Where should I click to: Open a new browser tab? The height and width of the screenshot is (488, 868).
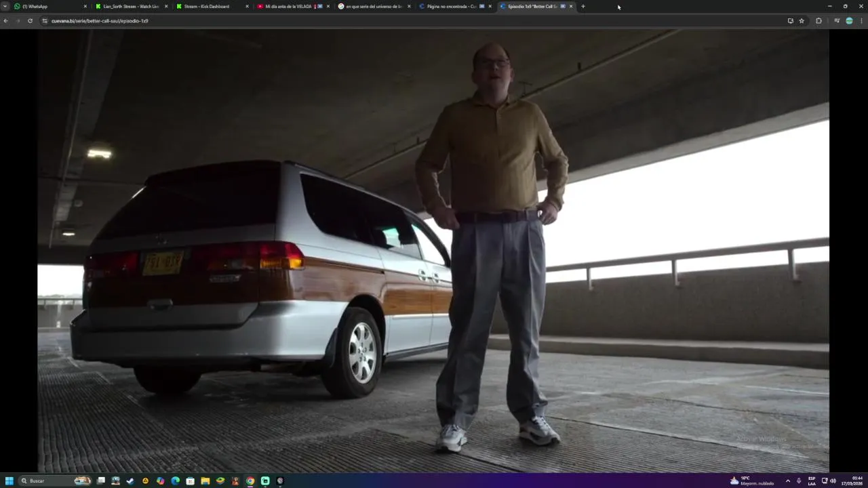click(583, 6)
